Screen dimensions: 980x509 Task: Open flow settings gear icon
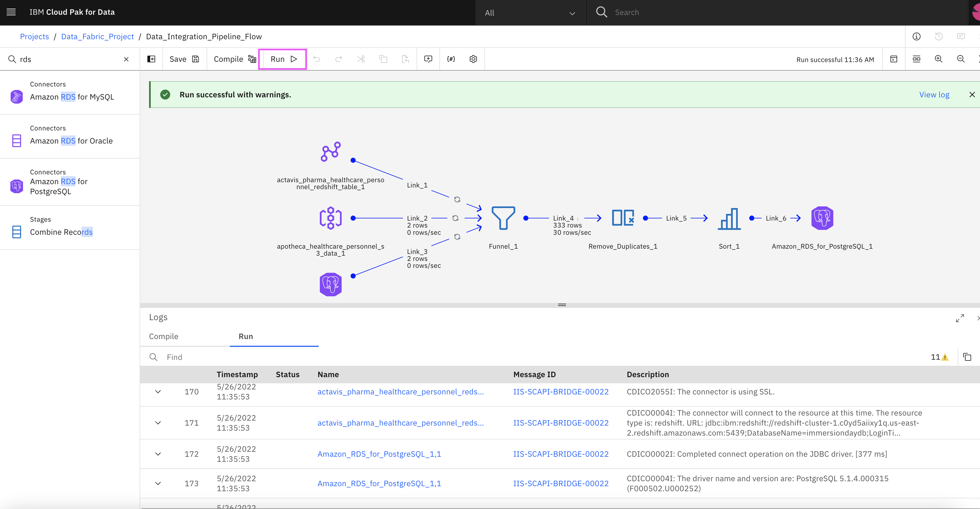click(x=473, y=59)
